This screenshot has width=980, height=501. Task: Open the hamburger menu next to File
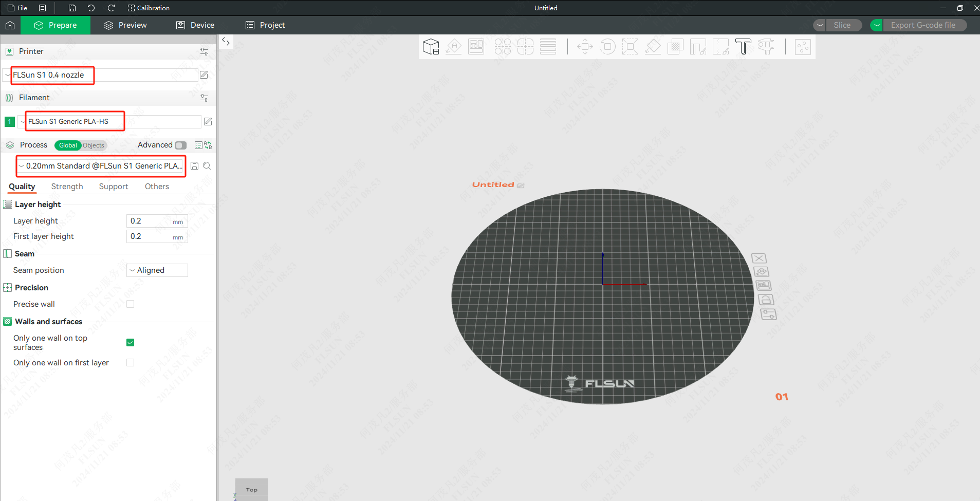point(43,8)
